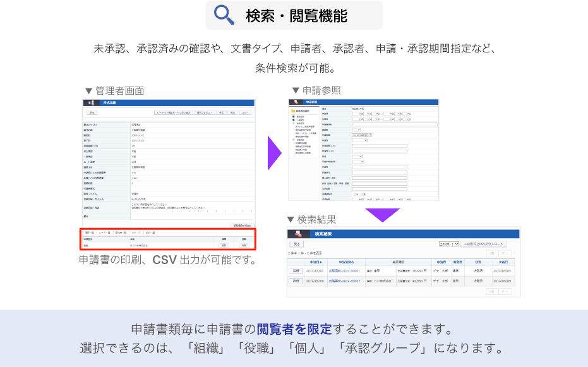The width and height of the screenshot is (588, 367).
Task: Click the application reference header logo icon
Action: (x=296, y=102)
